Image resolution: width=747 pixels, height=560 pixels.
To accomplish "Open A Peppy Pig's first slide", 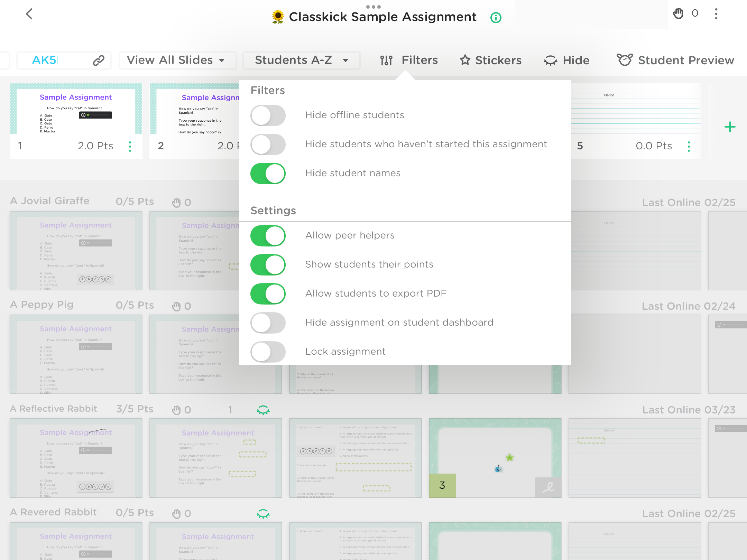I will (x=76, y=354).
